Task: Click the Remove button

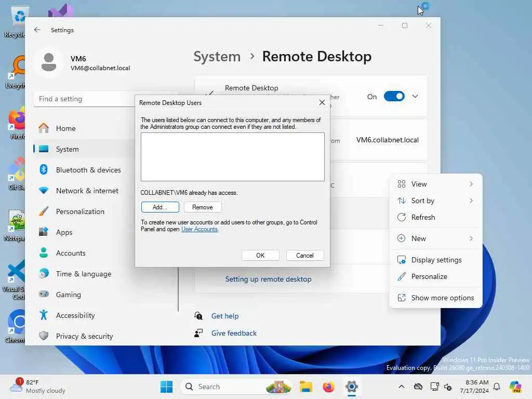Action: [203, 207]
